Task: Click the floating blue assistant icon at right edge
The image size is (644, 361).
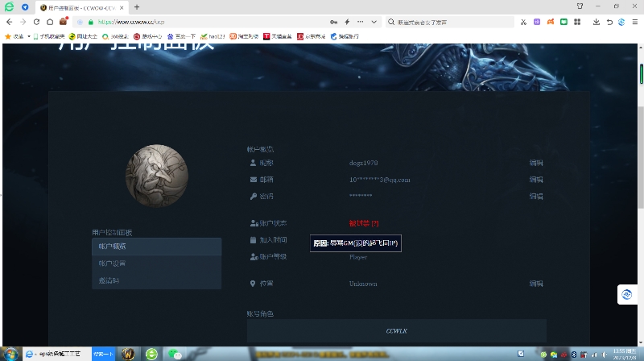Action: [628, 295]
